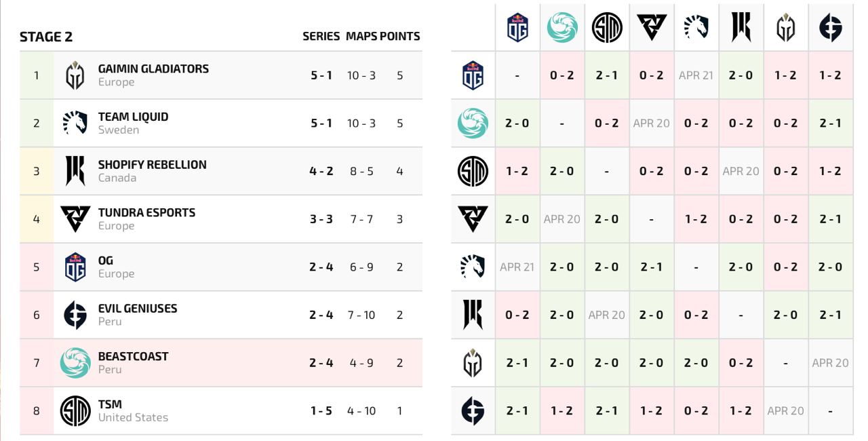
Task: Click Beastcoast logo in grid's top header row
Action: pyautogui.click(x=562, y=28)
